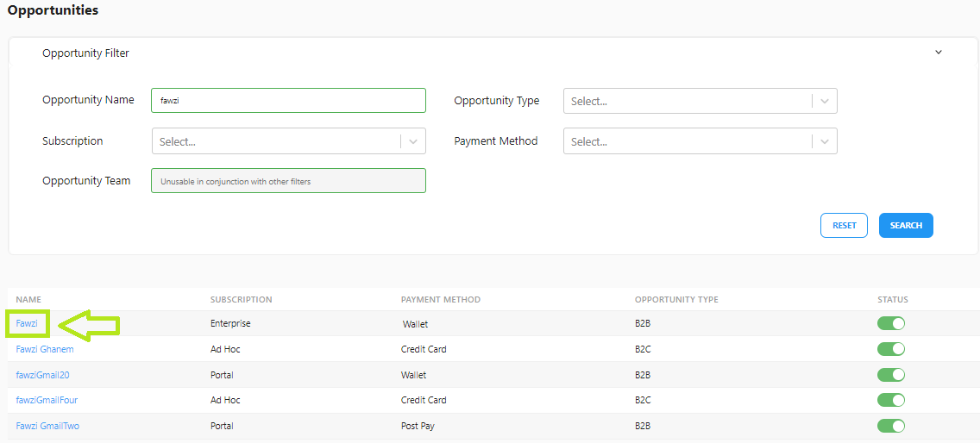This screenshot has height=443, width=980.
Task: Disable status for Fawzi Ghanem
Action: (x=891, y=349)
